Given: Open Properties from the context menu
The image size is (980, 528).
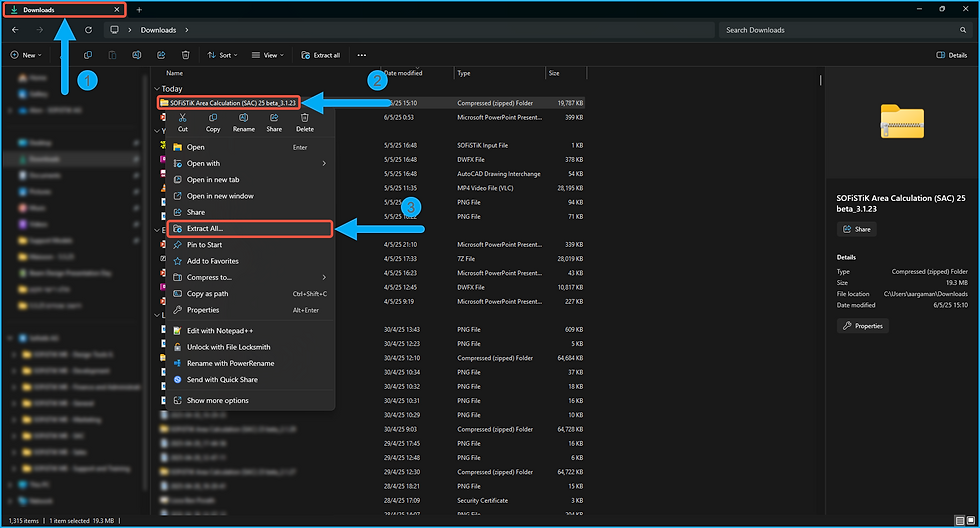Looking at the screenshot, I should [251, 310].
